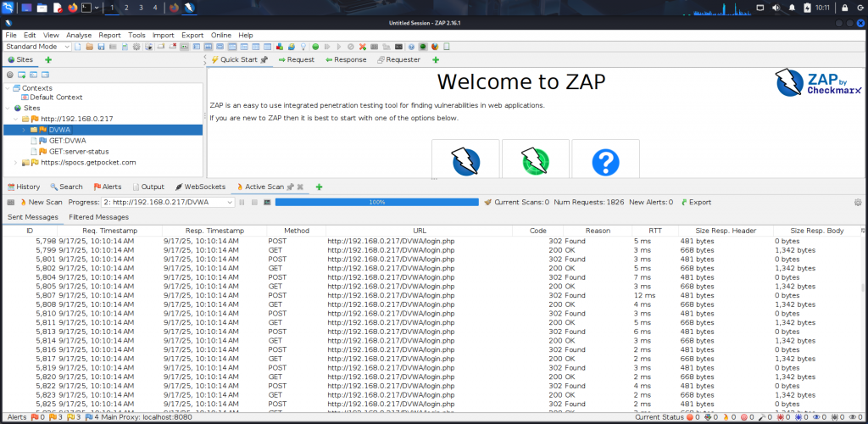This screenshot has height=424, width=868.
Task: Collapse the http://192.168.0.217 site node
Action: click(15, 119)
